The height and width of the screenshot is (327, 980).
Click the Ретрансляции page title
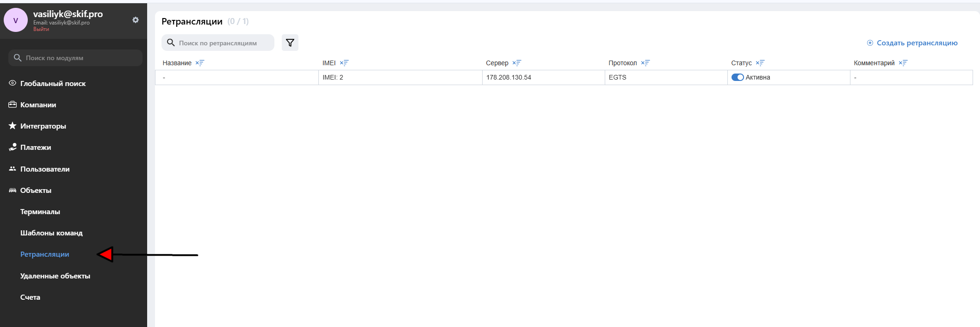(x=192, y=21)
